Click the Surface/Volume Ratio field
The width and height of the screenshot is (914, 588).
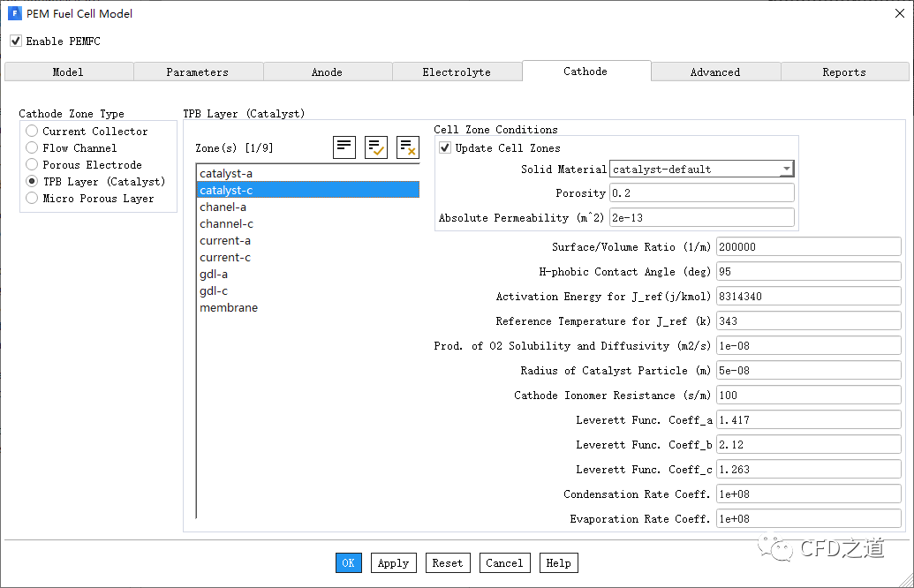[x=808, y=247]
